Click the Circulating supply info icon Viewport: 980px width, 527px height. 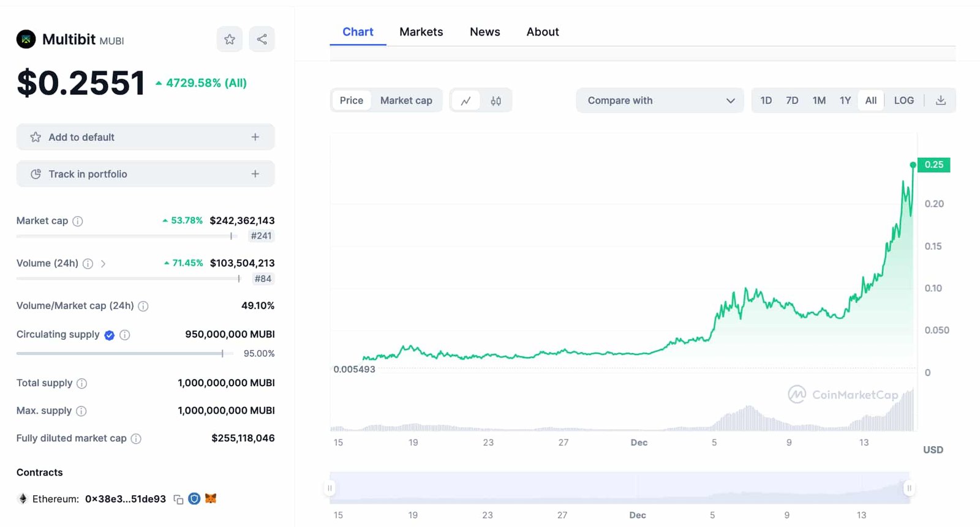124,335
